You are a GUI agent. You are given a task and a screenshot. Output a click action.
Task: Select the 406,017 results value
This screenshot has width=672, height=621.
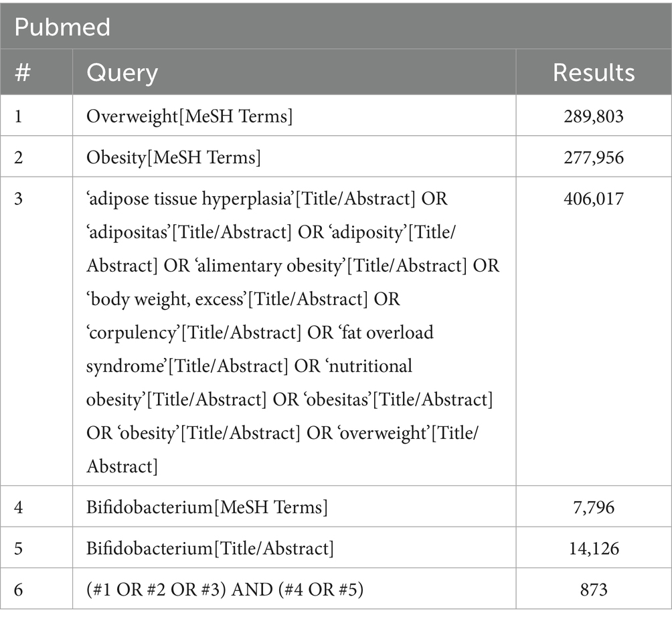pyautogui.click(x=593, y=199)
